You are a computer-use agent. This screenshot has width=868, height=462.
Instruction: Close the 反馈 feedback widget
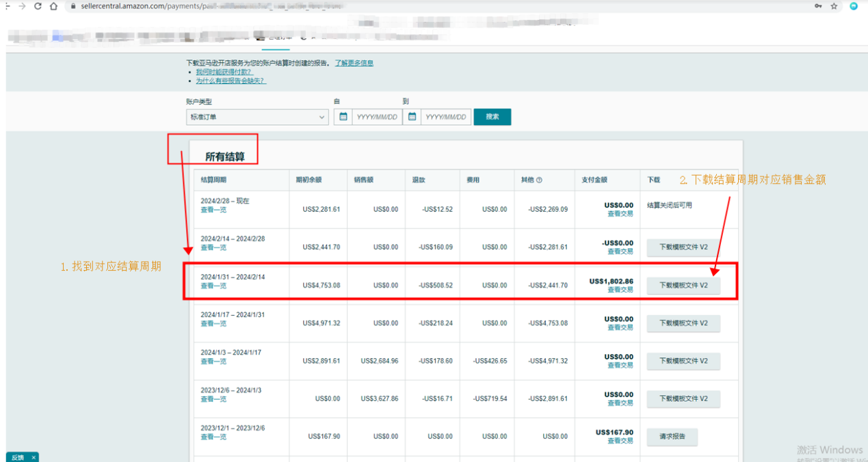coord(32,457)
